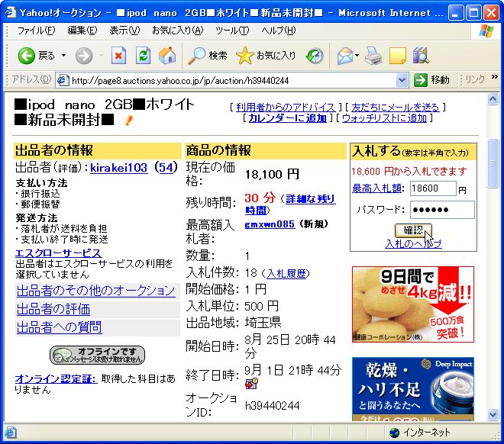Click the Research book-and-magnifier icon
Viewport: 504px width, 444px height.
[421, 56]
